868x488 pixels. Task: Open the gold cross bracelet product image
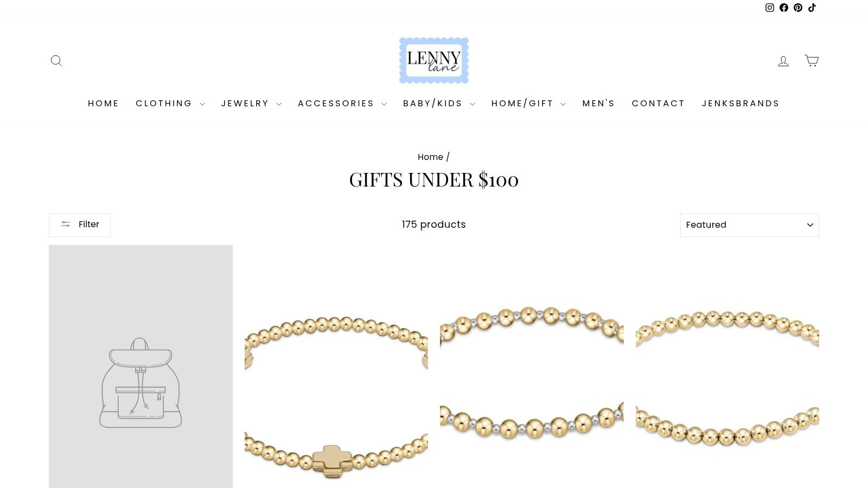336,367
